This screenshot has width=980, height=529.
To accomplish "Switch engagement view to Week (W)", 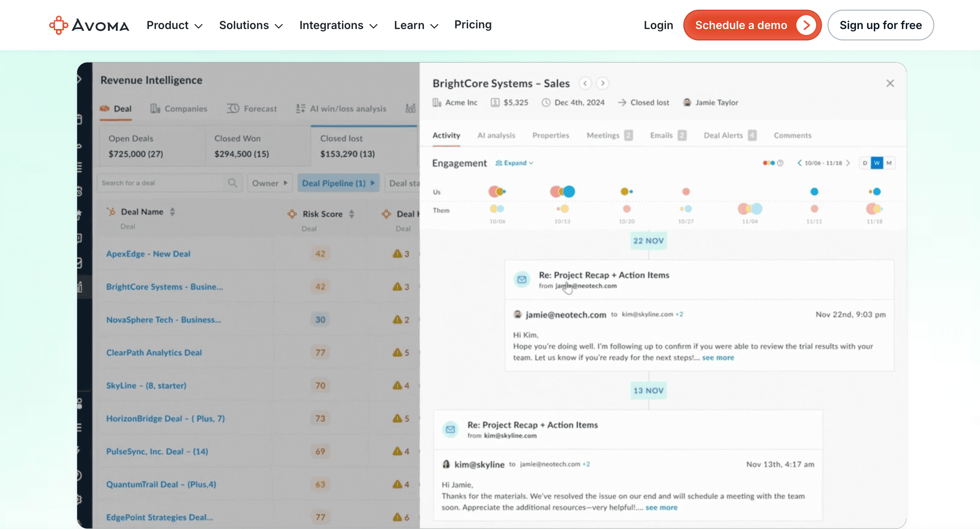I will click(x=877, y=163).
